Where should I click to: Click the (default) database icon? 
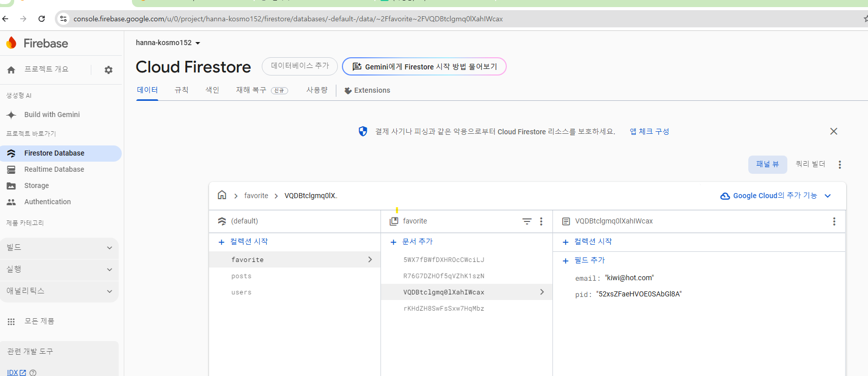tap(222, 221)
